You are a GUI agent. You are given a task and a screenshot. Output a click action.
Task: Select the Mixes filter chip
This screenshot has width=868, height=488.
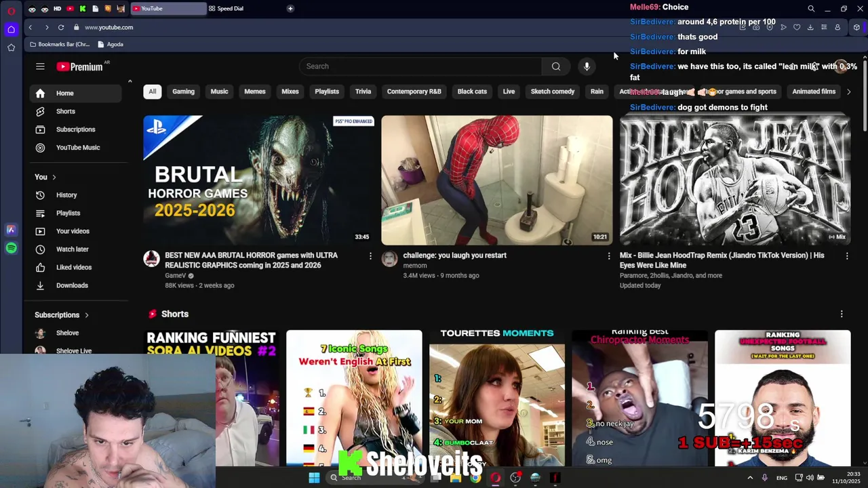click(x=290, y=91)
